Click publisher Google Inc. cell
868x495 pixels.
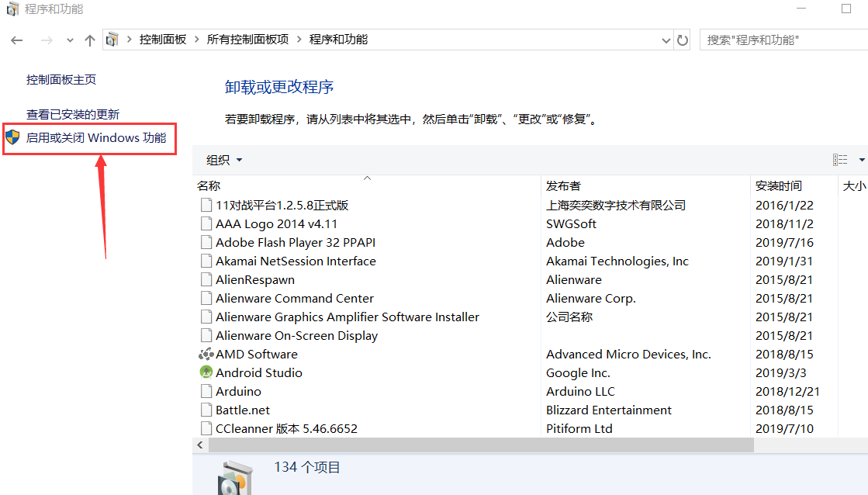coord(578,373)
